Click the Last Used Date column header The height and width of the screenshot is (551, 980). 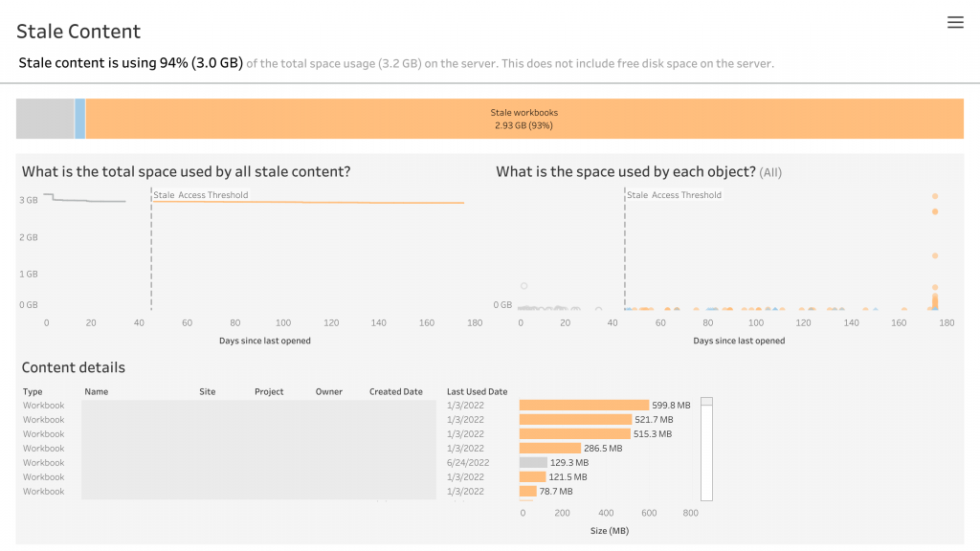coord(477,392)
